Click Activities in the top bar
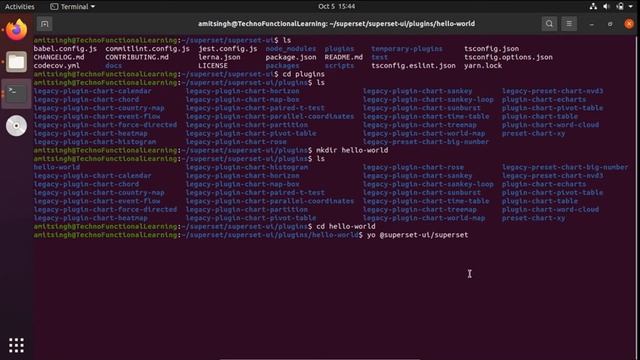The image size is (640, 360). 20,7
